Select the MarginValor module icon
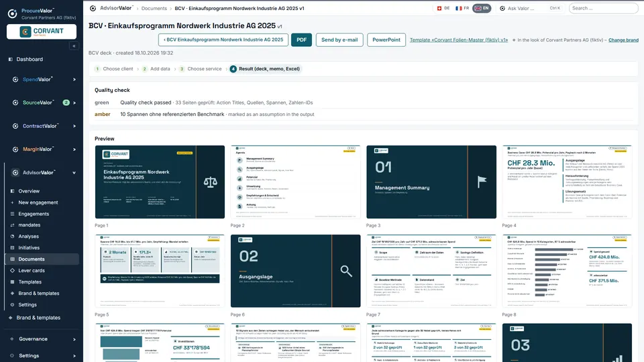 coord(15,149)
